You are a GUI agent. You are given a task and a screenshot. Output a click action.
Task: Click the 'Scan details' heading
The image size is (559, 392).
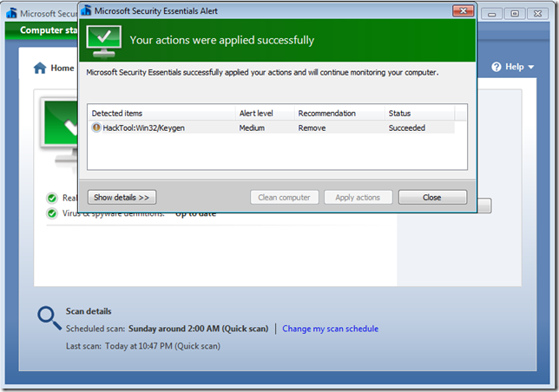coord(89,311)
